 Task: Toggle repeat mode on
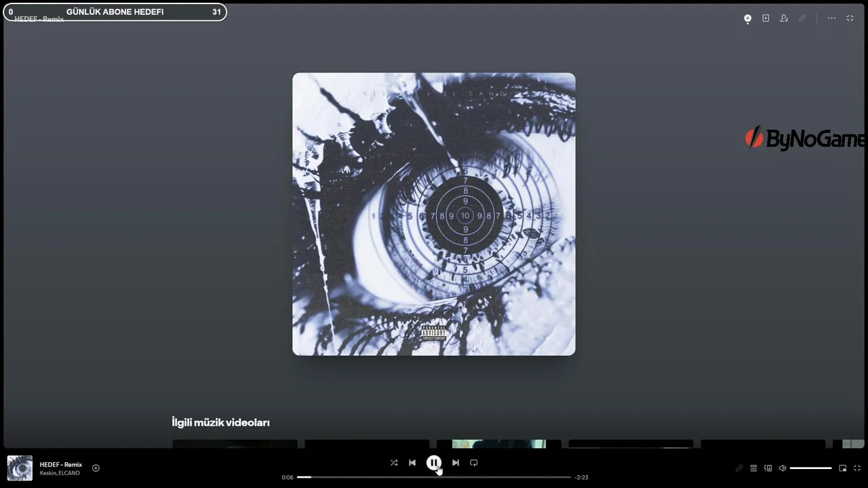pos(474,463)
